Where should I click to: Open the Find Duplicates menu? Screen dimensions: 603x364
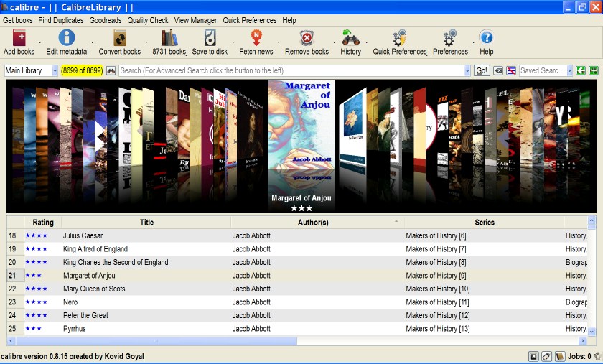pos(61,20)
